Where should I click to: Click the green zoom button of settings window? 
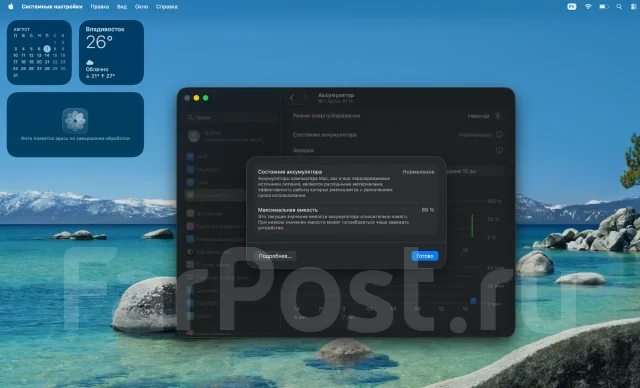[x=206, y=98]
